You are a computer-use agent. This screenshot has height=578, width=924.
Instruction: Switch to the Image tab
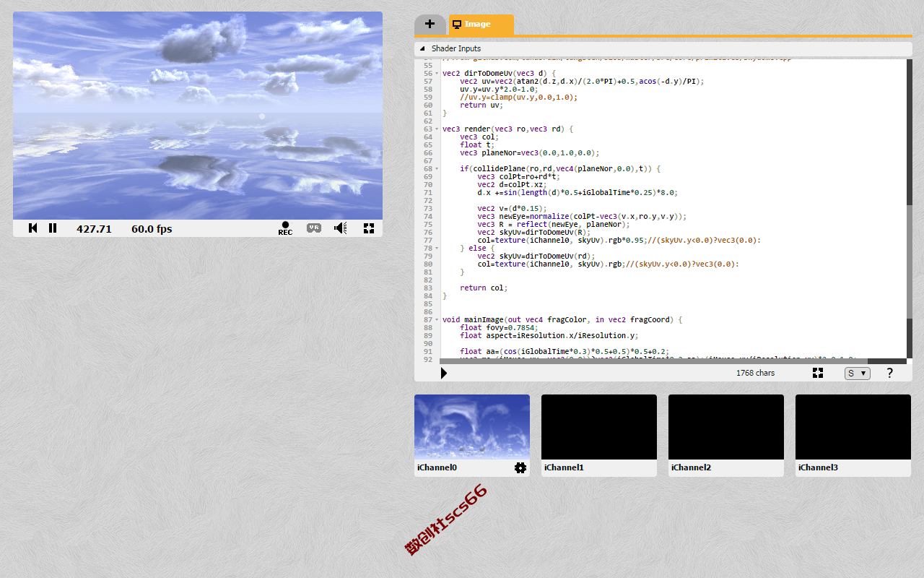pos(481,24)
